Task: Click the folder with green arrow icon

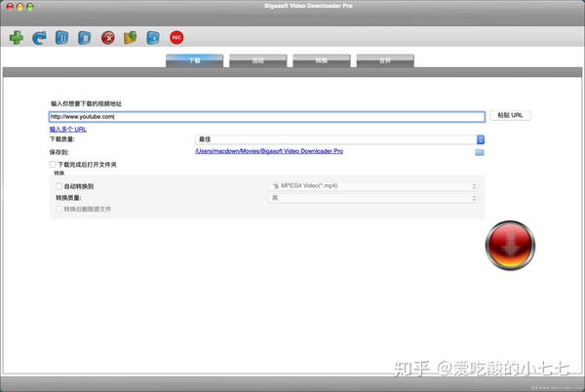Action: pos(131,38)
